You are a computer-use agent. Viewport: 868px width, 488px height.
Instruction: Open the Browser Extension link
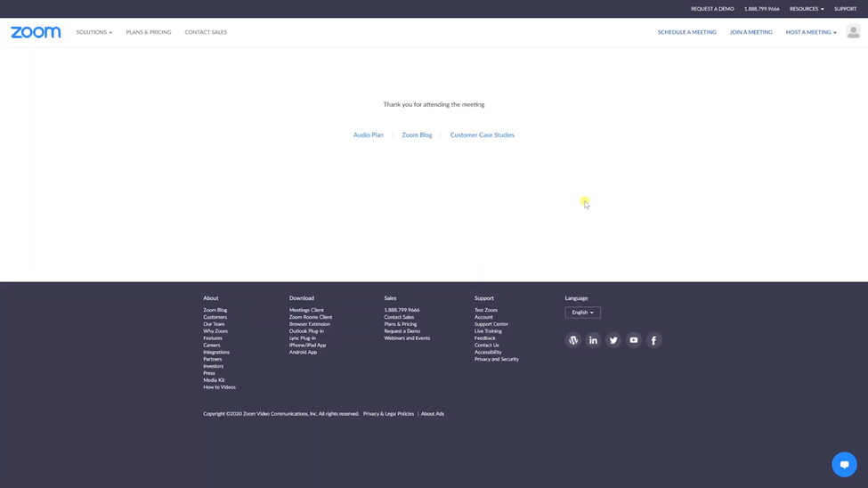tap(310, 324)
